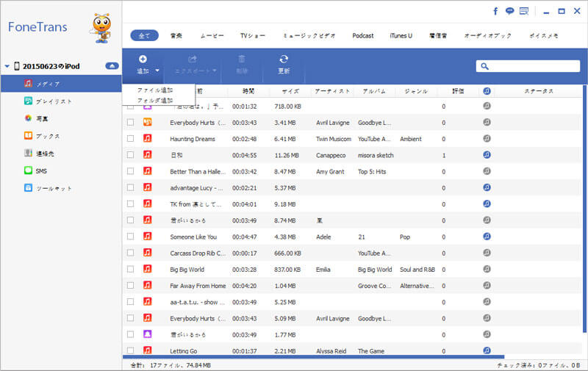Switch to the オーディオブック tab
Viewport: 588px width, 371px height.
click(x=487, y=35)
